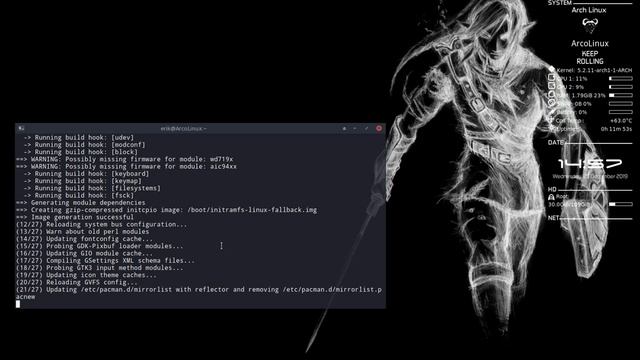This screenshot has height=360, width=640.
Task: Click the missing firmware warning for wd719x
Action: 124,159
